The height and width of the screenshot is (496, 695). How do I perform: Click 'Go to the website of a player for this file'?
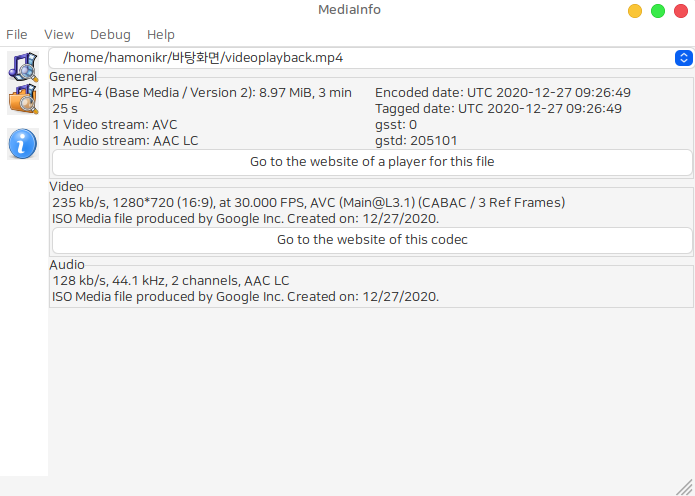coord(372,161)
